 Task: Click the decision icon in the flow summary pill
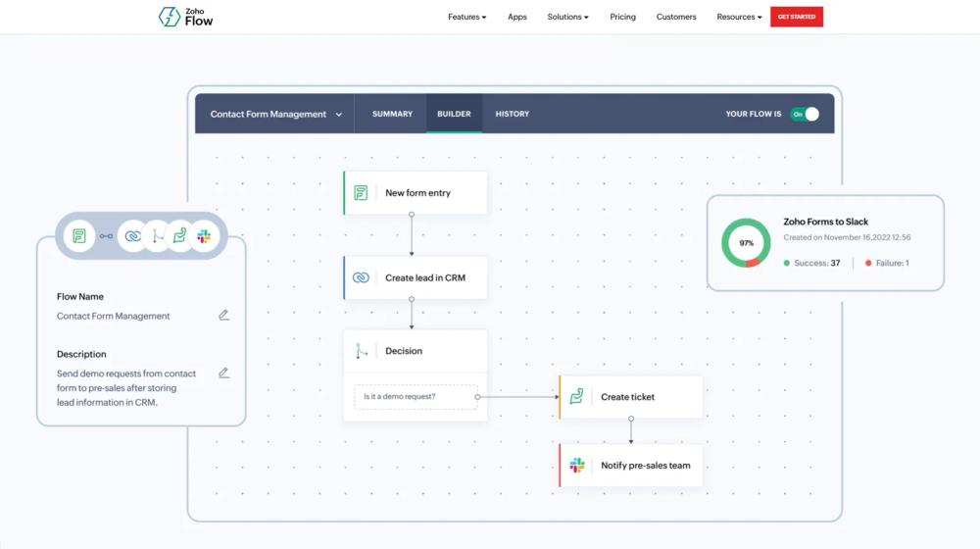coord(158,235)
